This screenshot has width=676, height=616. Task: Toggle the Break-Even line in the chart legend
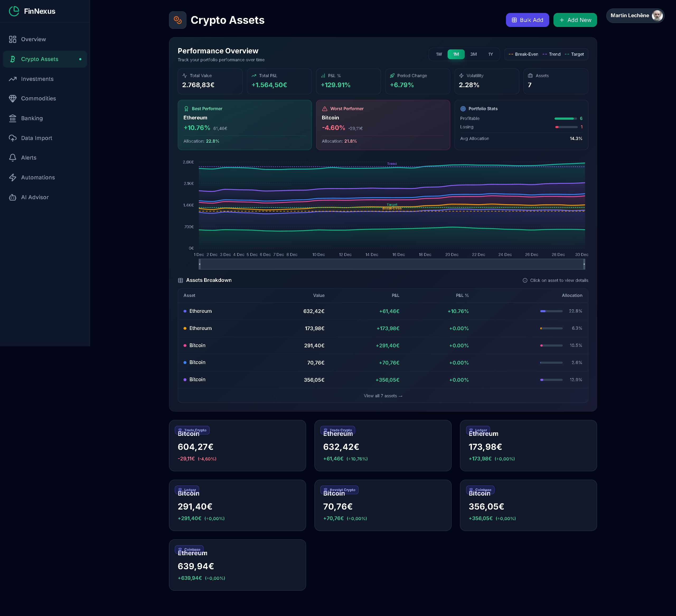tap(523, 54)
